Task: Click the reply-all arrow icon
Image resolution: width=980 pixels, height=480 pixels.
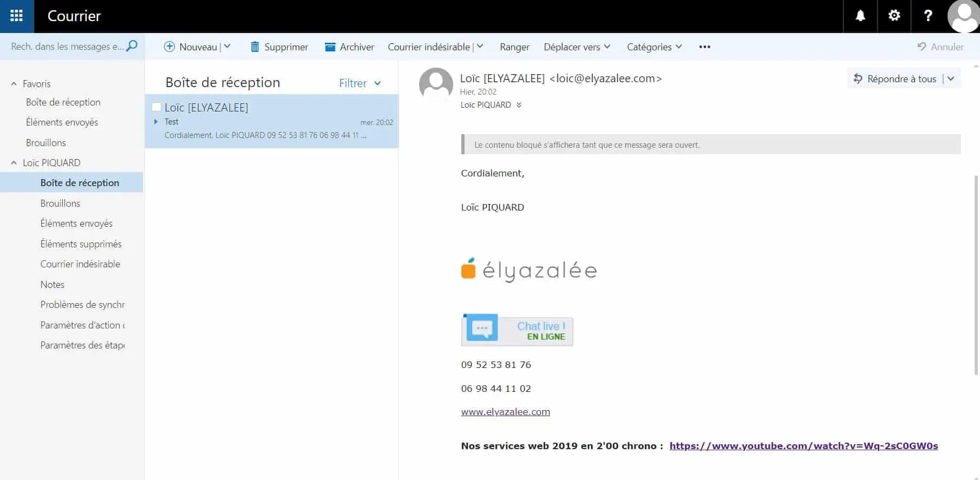Action: [x=858, y=78]
